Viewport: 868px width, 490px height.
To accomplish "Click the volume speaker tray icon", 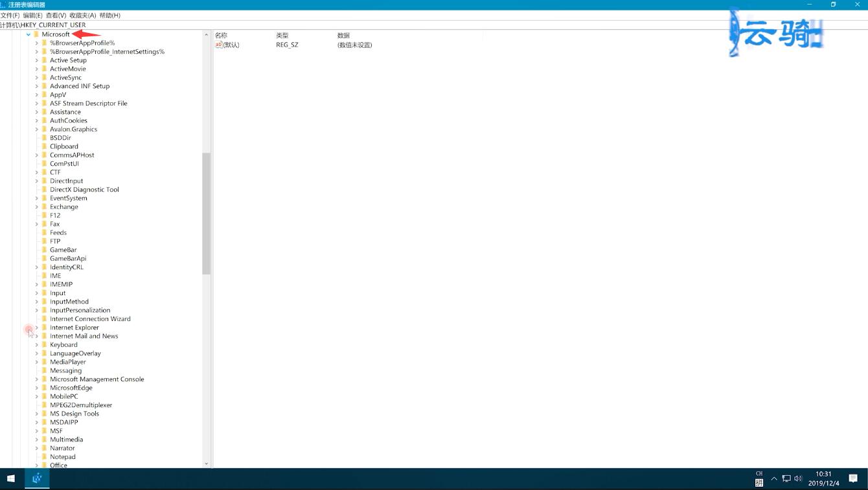I will [x=798, y=479].
